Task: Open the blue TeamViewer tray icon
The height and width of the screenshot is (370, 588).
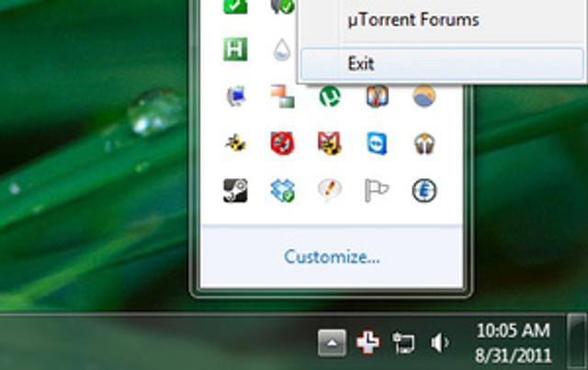Action: pos(377,143)
